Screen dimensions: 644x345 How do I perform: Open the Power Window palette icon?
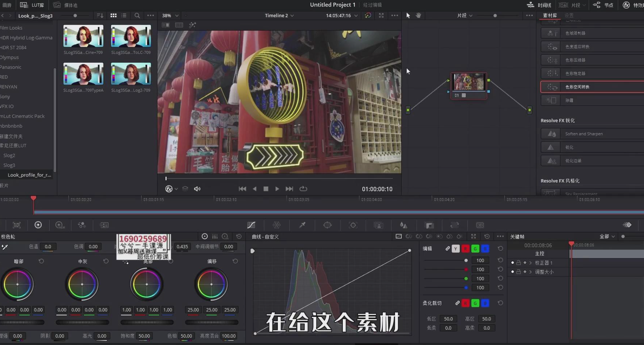click(327, 225)
